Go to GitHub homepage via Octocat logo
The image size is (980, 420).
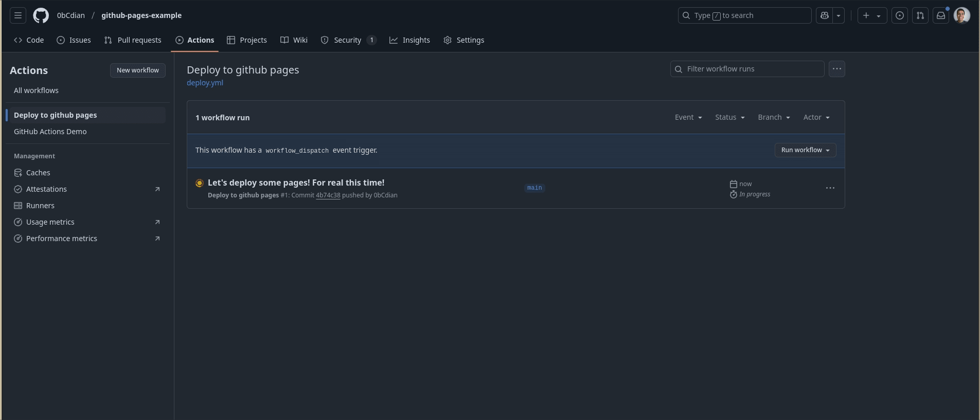[x=41, y=15]
